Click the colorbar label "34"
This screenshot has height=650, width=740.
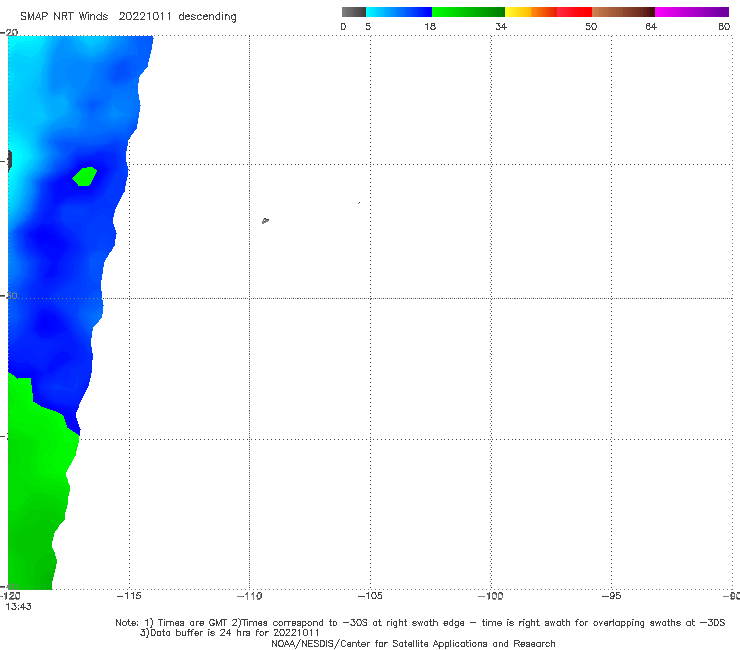[x=501, y=26]
